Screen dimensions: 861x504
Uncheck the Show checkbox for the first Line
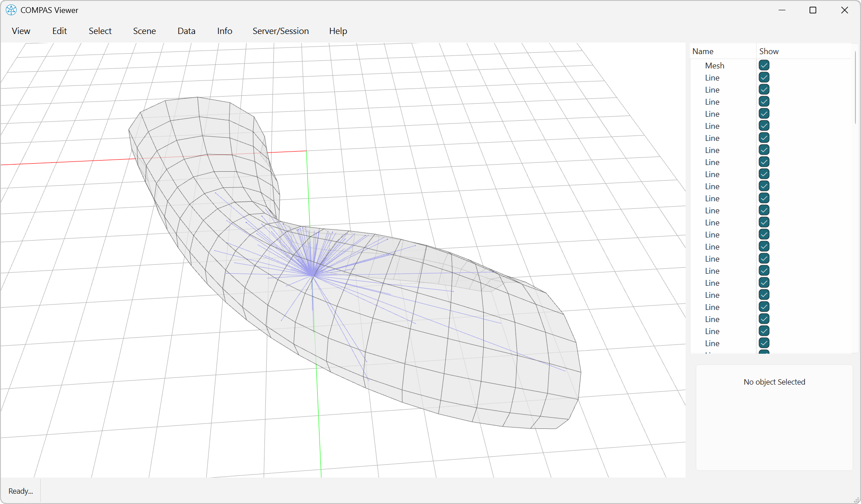pos(764,77)
